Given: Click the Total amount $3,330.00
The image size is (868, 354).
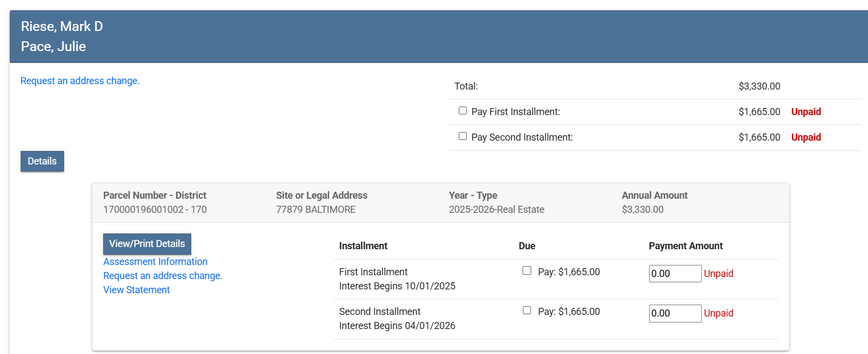Looking at the screenshot, I should pyautogui.click(x=759, y=86).
